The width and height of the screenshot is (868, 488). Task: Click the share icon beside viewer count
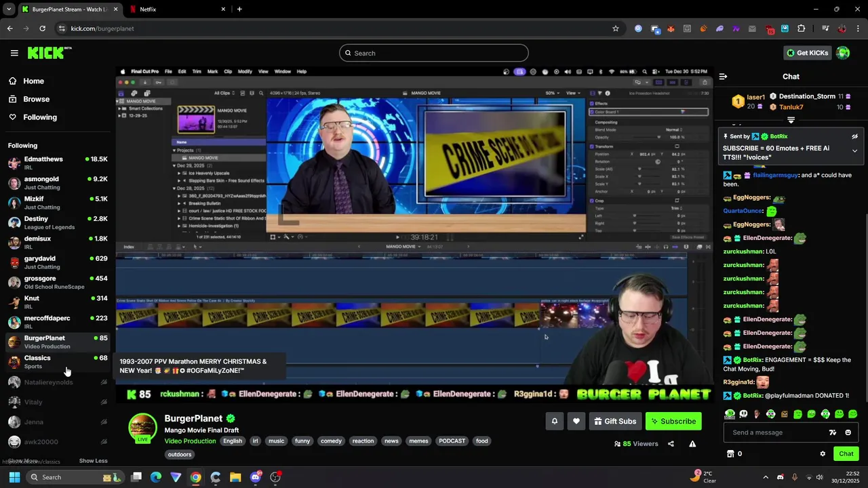(671, 444)
